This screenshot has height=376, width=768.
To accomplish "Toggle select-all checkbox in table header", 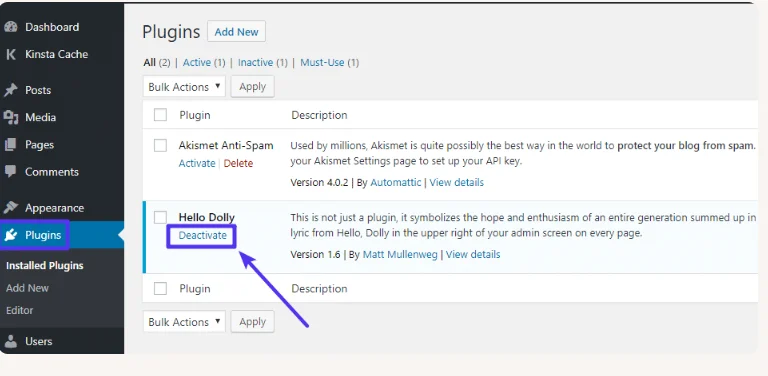I will click(160, 115).
